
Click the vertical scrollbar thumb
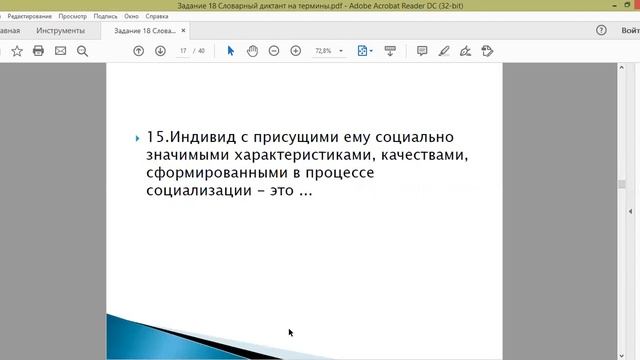622,184
